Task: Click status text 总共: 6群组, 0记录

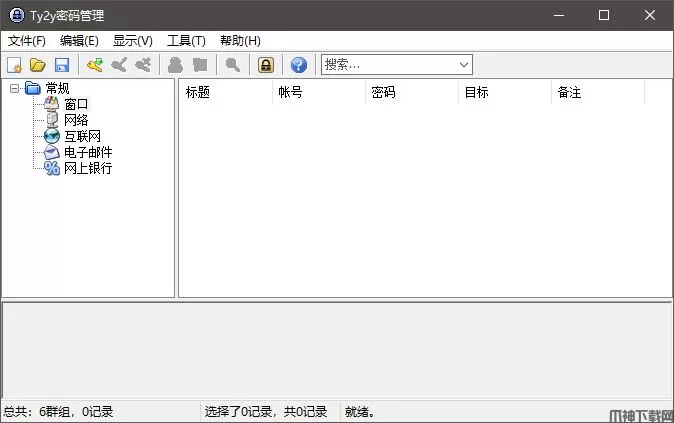Action: coord(58,411)
